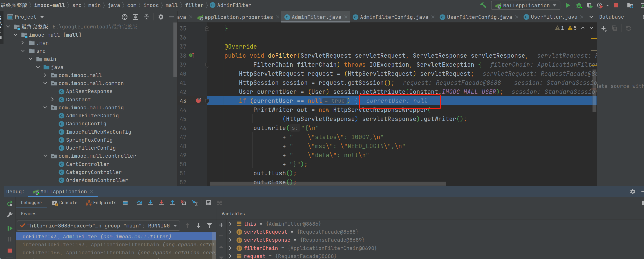Open debugger wrench settings icon
Image resolution: width=644 pixels, height=259 pixels.
point(10,214)
